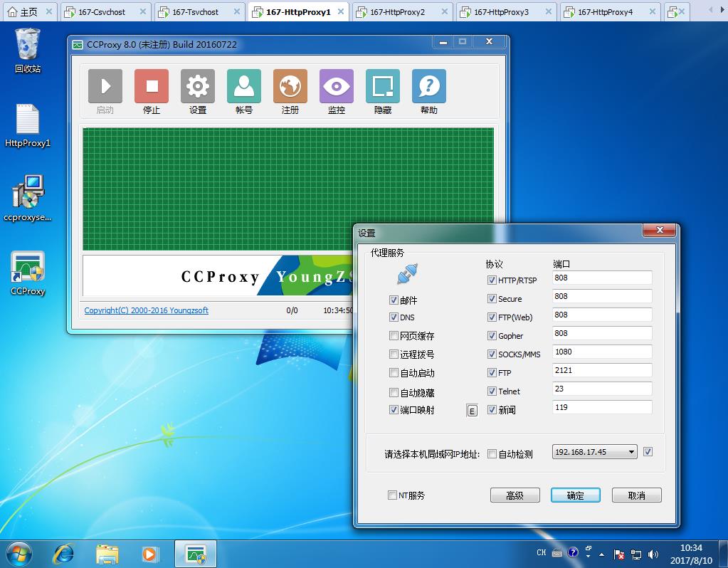728x568 pixels.
Task: Toggle the 自动启动 checkbox
Action: point(394,372)
